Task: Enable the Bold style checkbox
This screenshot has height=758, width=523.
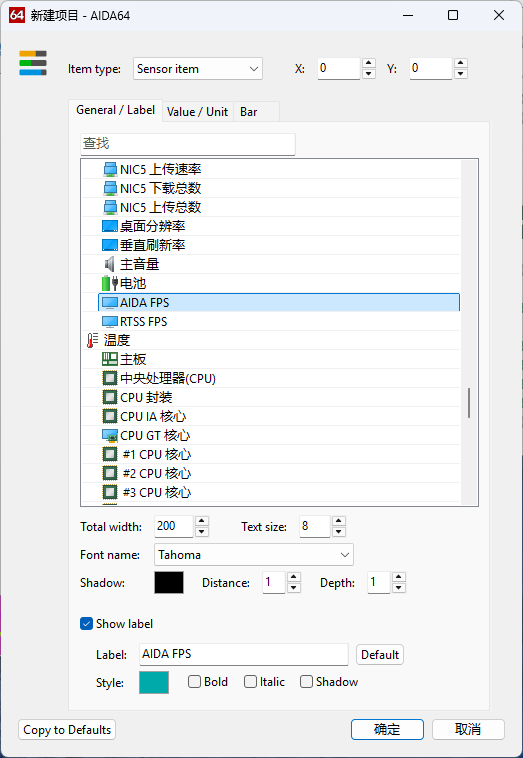Action: pos(194,682)
